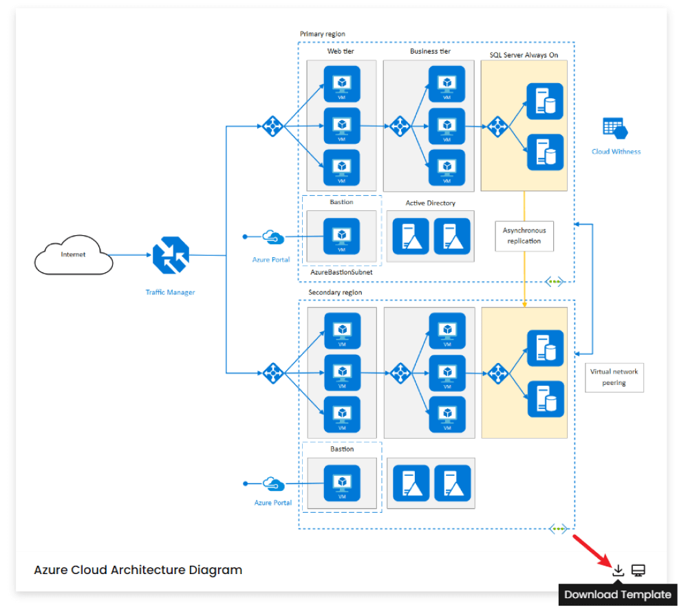The height and width of the screenshot is (616, 688).
Task: Select the primary region Web tier load balancer
Action: pos(272,126)
